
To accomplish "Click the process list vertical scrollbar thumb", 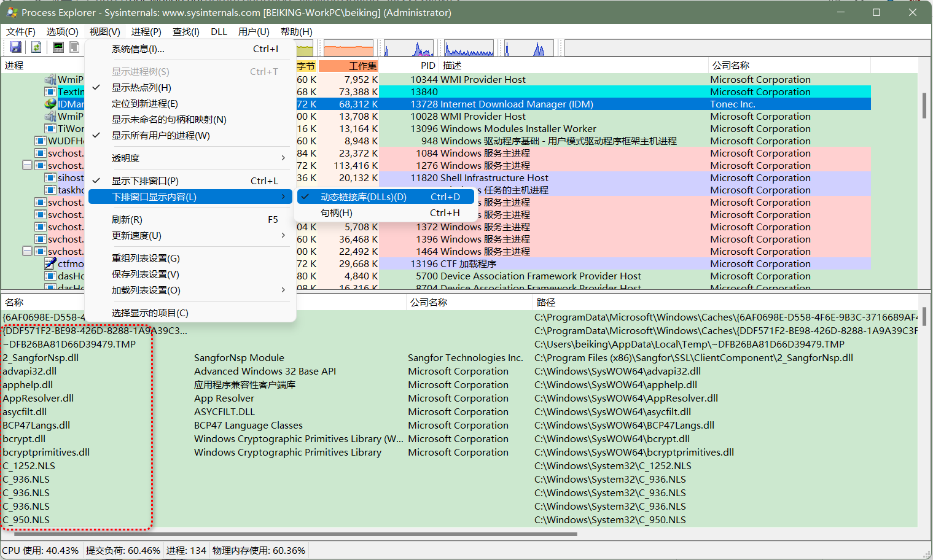I will coord(924,106).
